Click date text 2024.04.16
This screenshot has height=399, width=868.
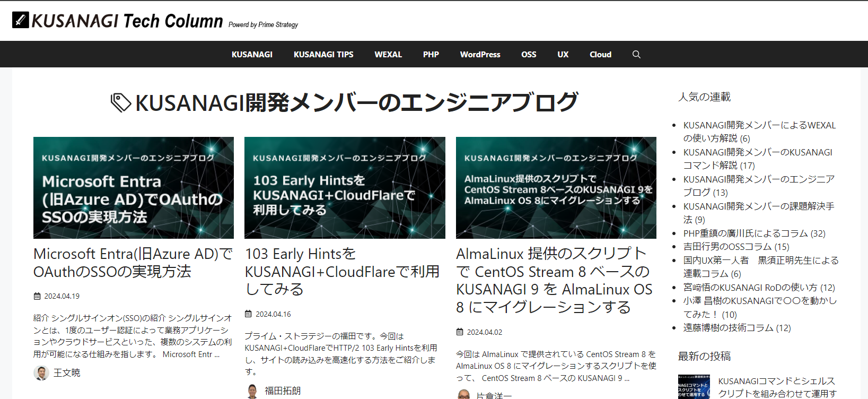[273, 314]
